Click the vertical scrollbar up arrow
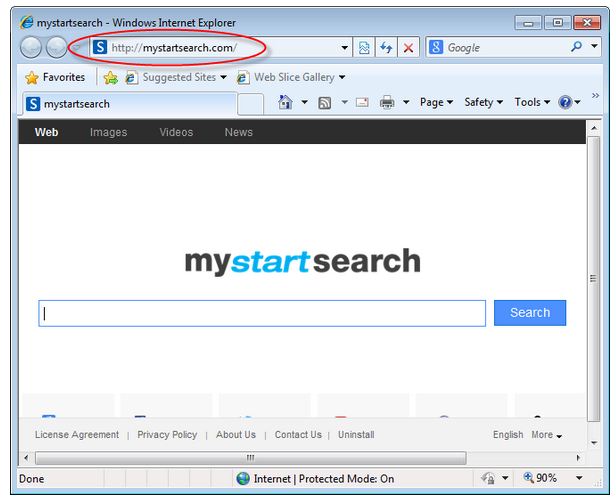This screenshot has height=502, width=616. coord(594,128)
